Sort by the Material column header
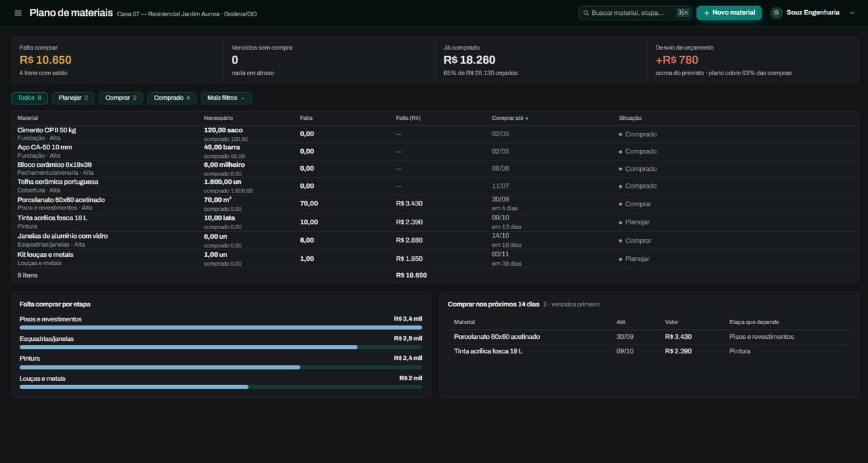Screen dimensions: 868x463 point(28,118)
